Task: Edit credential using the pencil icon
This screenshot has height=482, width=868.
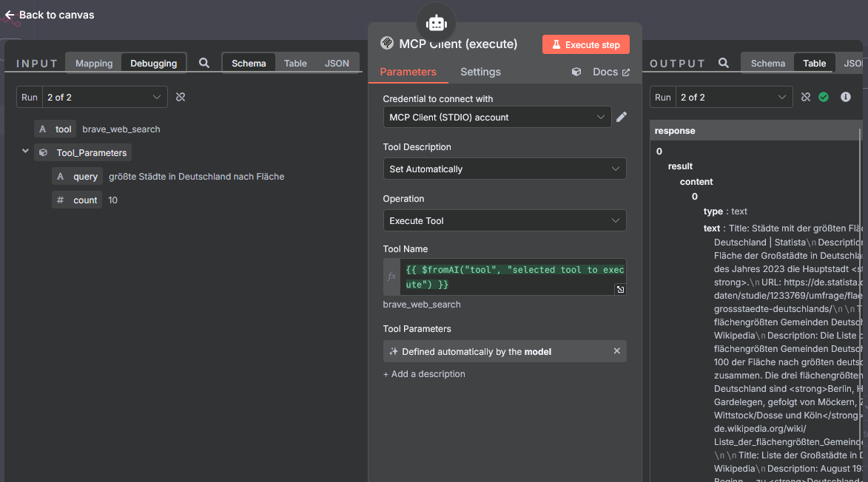Action: click(x=622, y=117)
